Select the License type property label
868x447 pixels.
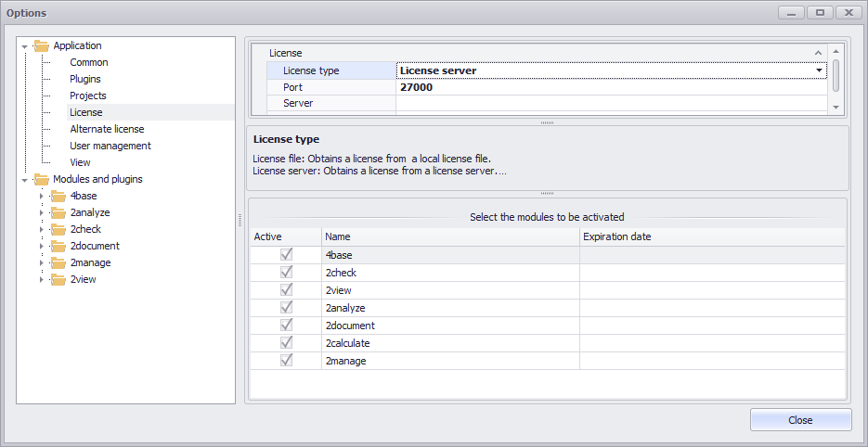point(331,70)
